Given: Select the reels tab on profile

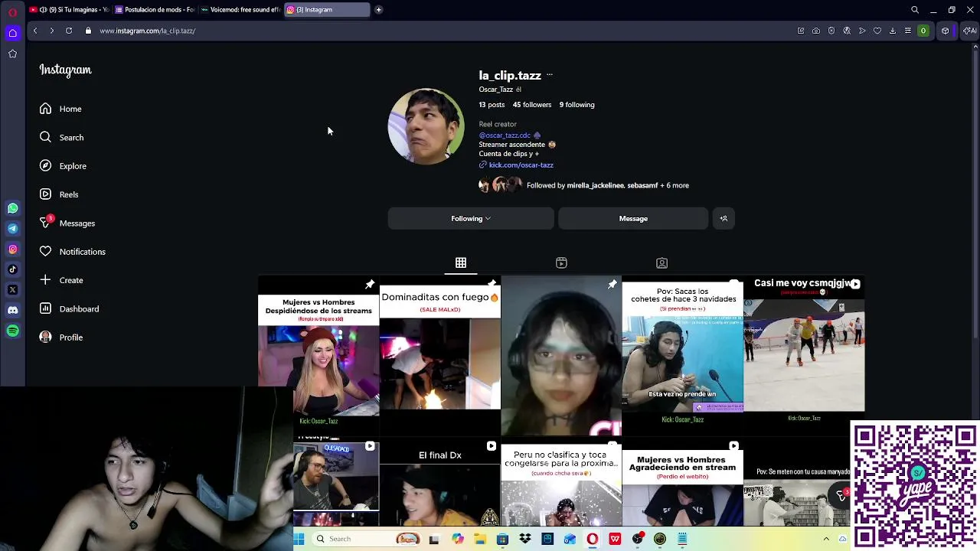Looking at the screenshot, I should (x=561, y=263).
